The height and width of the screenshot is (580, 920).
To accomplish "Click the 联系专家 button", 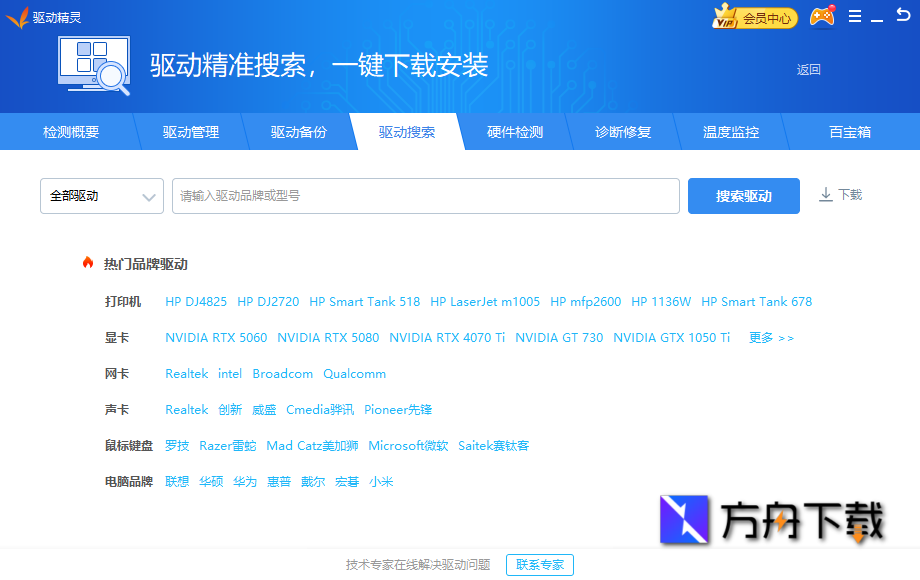I will point(538,564).
